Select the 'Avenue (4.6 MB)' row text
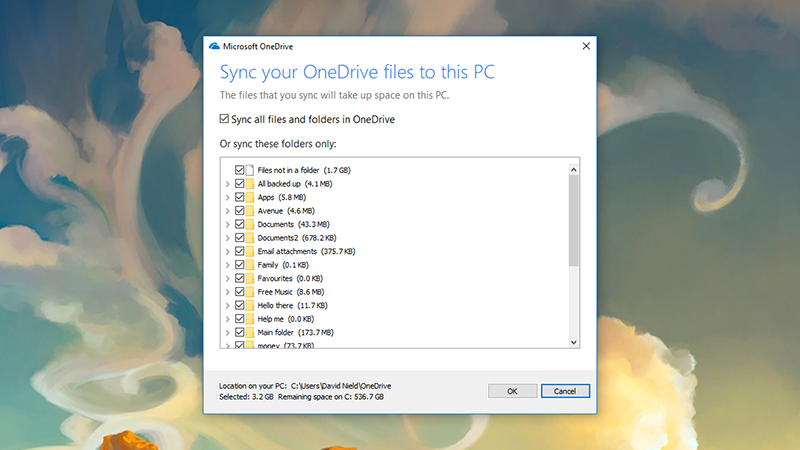 (x=286, y=211)
